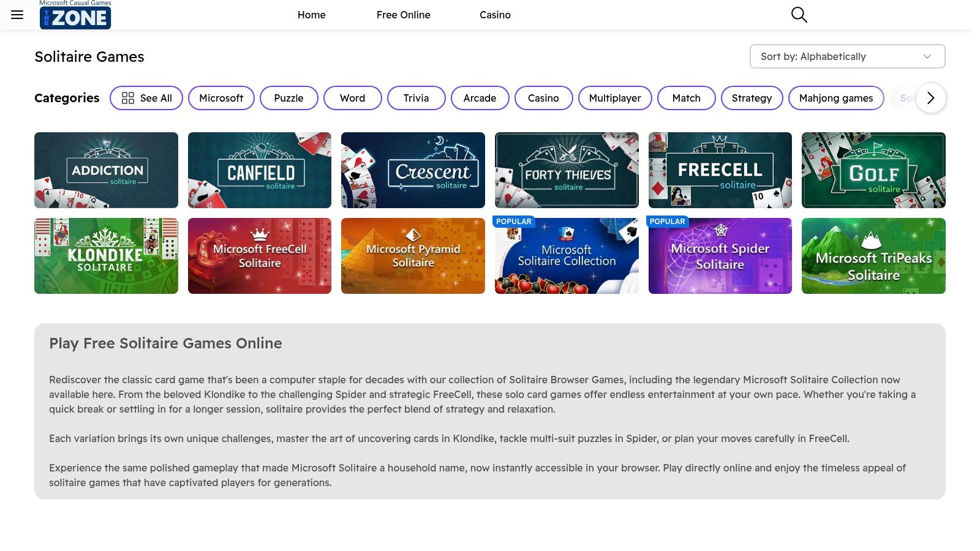Screen dimensions: 980x551
Task: Launch Microsoft Solitaire Collection tile
Action: point(567,256)
